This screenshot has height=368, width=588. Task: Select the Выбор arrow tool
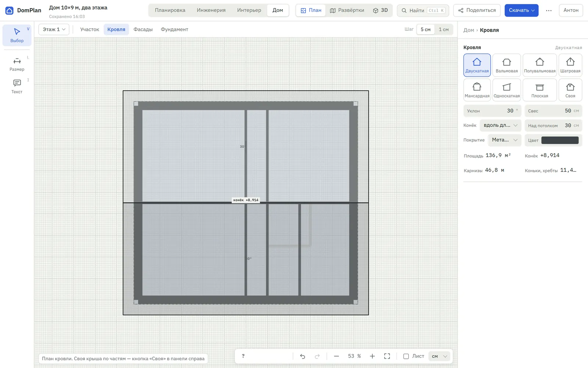click(x=17, y=35)
